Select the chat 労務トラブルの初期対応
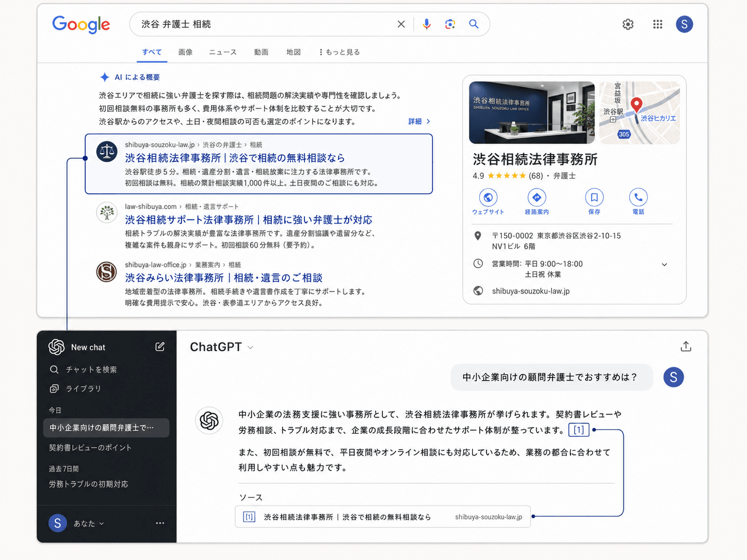Image resolution: width=747 pixels, height=560 pixels. point(88,484)
